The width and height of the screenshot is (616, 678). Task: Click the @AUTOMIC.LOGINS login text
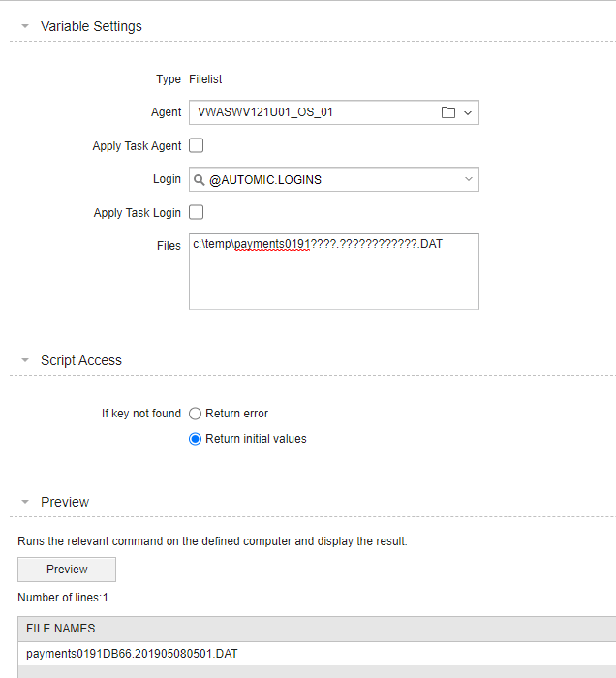pyautogui.click(x=264, y=179)
